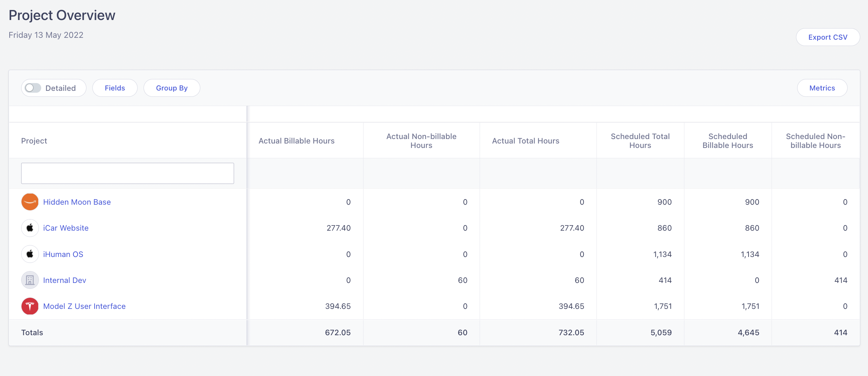Click the Apple logo beside iCar Website
This screenshot has width=868, height=376.
pyautogui.click(x=30, y=228)
